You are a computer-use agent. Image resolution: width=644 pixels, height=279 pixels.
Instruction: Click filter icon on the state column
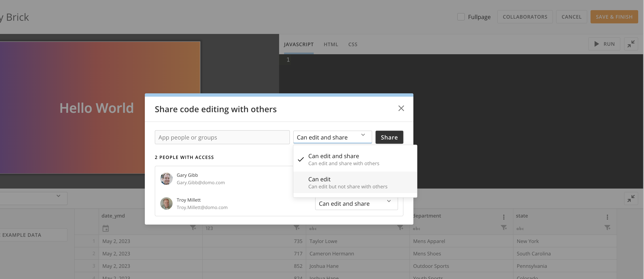point(607,227)
